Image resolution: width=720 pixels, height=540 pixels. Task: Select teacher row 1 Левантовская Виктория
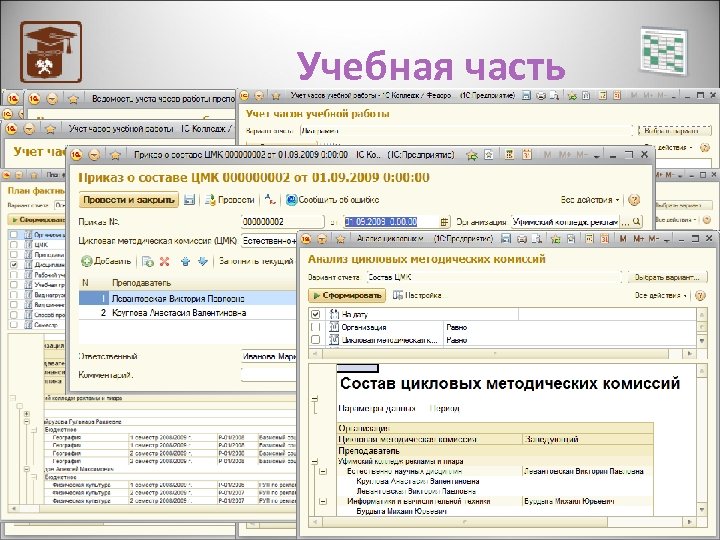[187, 298]
